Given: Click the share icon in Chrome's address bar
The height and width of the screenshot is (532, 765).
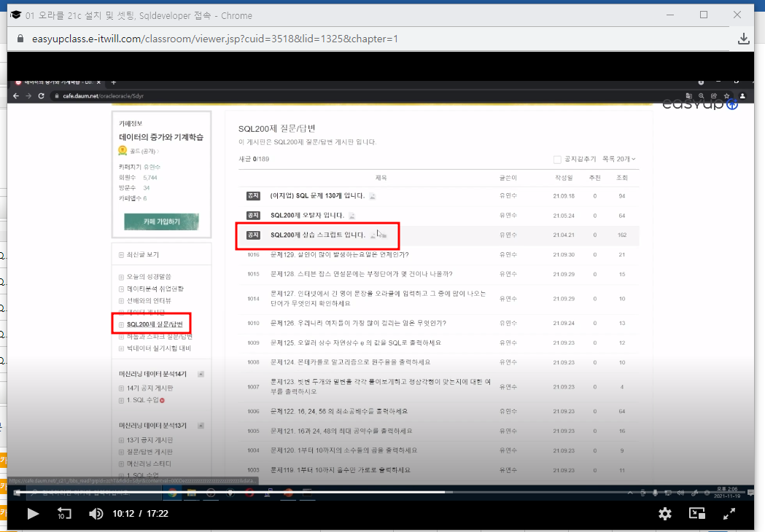Looking at the screenshot, I should click(x=713, y=95).
